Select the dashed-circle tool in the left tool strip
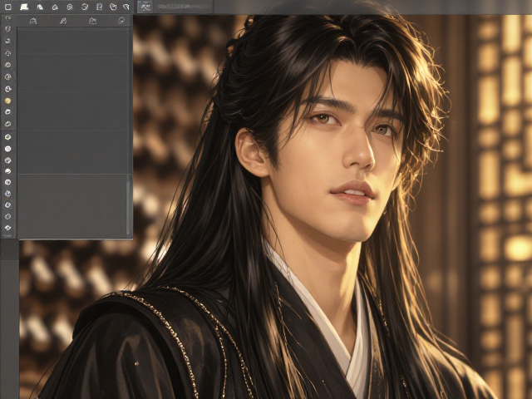The image size is (532, 399). tap(7, 53)
